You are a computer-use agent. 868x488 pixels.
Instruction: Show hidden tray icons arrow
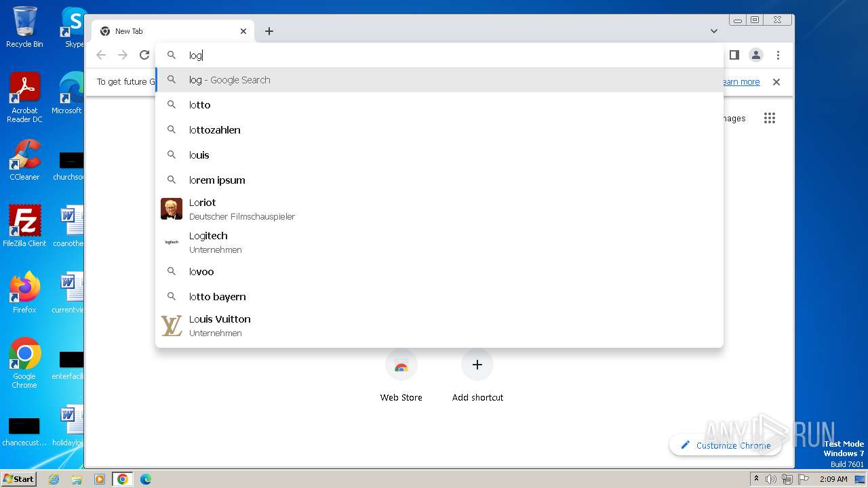click(x=756, y=479)
